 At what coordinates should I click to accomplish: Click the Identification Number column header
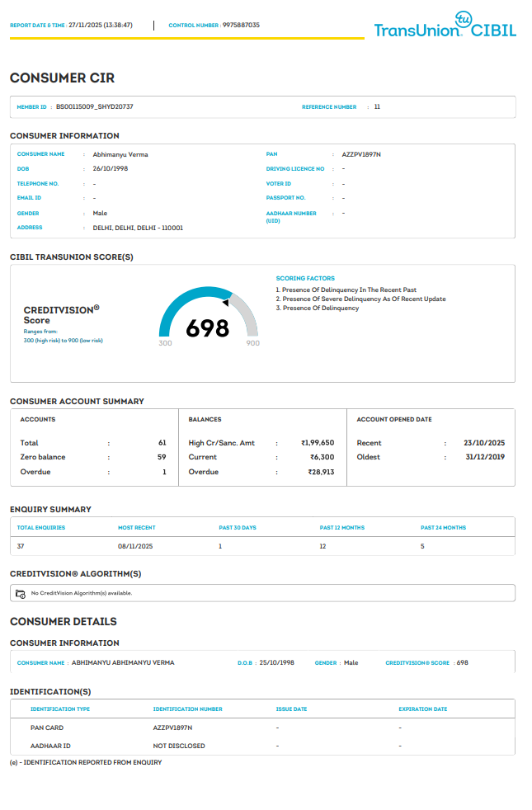tap(187, 709)
